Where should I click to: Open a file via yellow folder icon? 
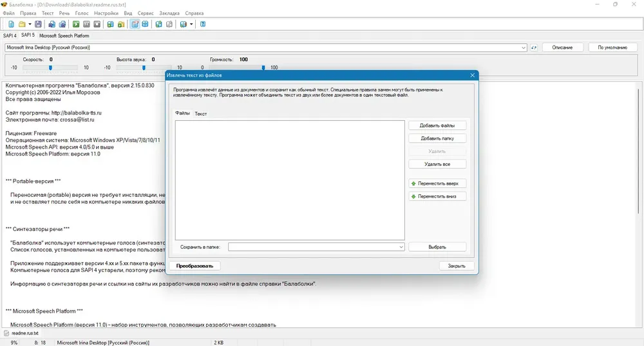click(22, 24)
